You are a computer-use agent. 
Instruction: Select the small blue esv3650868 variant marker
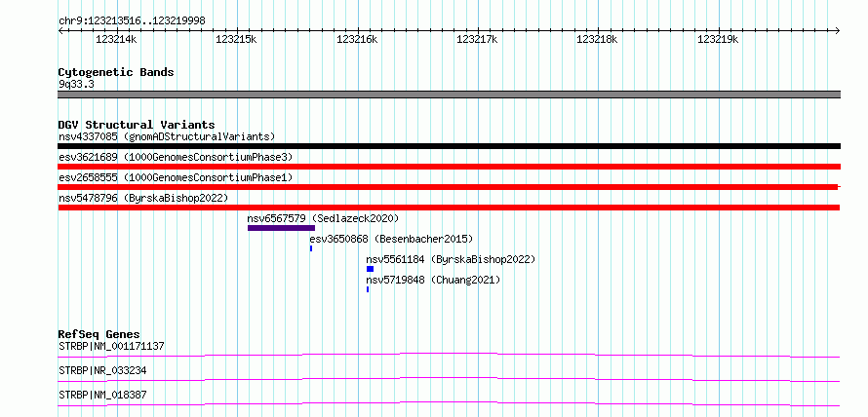[311, 248]
